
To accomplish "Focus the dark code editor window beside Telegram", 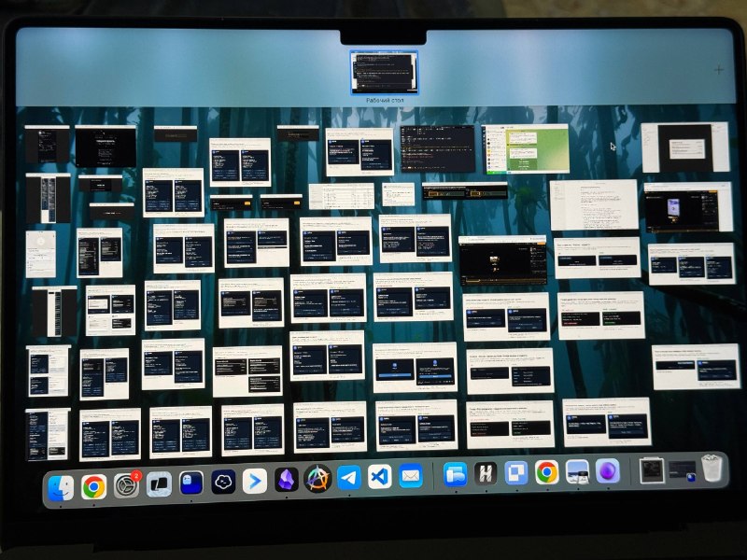I will click(x=437, y=148).
